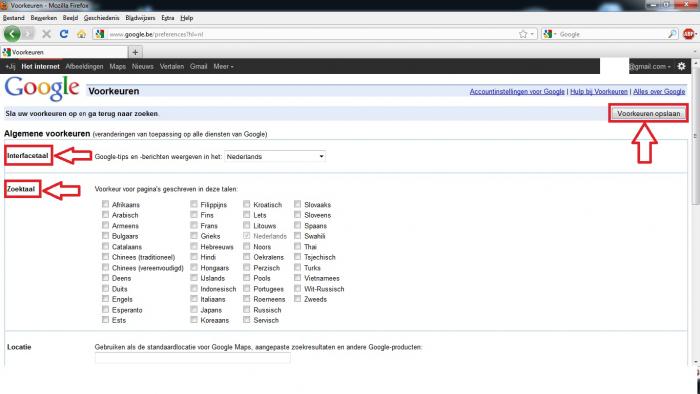Open the Beeld menu
The image size is (700, 394).
pyautogui.click(x=71, y=18)
